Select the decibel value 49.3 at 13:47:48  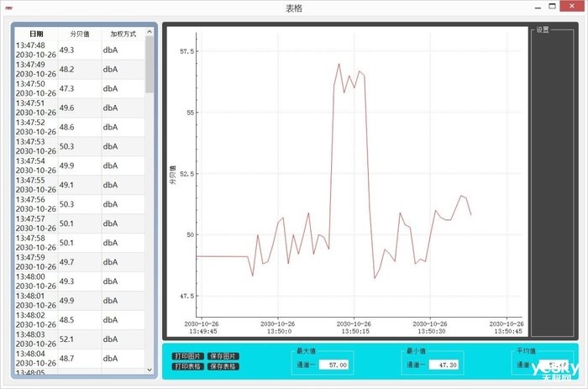coord(80,50)
